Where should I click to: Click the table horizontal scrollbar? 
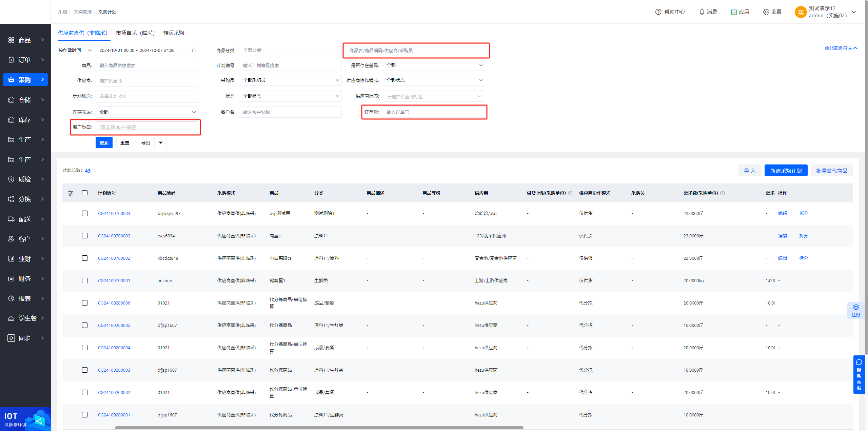[319, 428]
